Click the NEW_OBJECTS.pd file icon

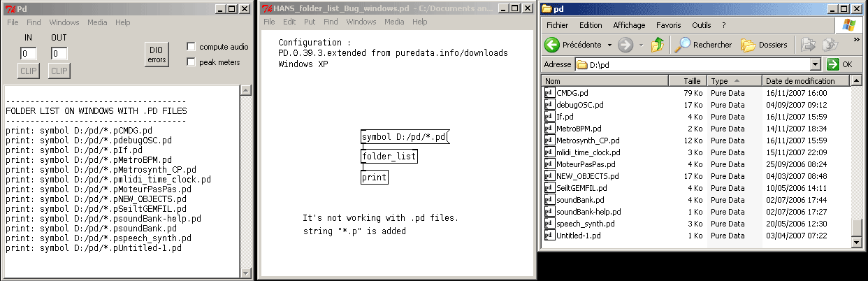(549, 175)
